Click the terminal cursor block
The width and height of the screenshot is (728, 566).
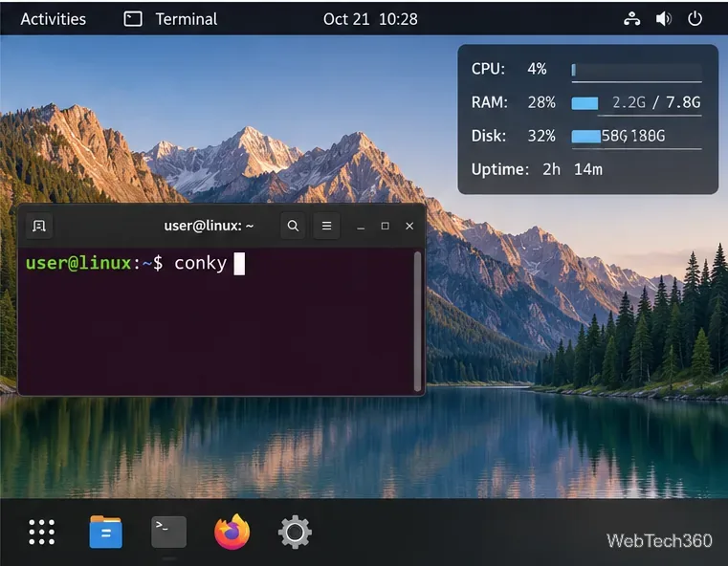(239, 264)
